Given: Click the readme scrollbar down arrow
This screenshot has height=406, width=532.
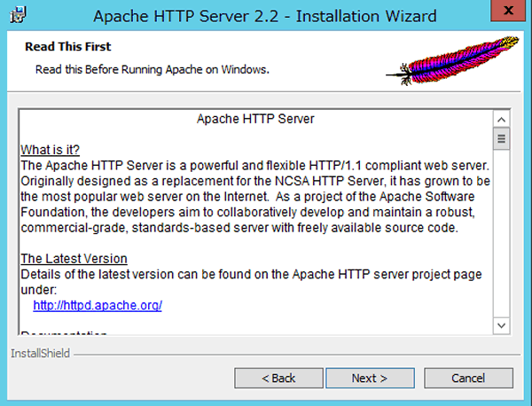Looking at the screenshot, I should coord(501,326).
